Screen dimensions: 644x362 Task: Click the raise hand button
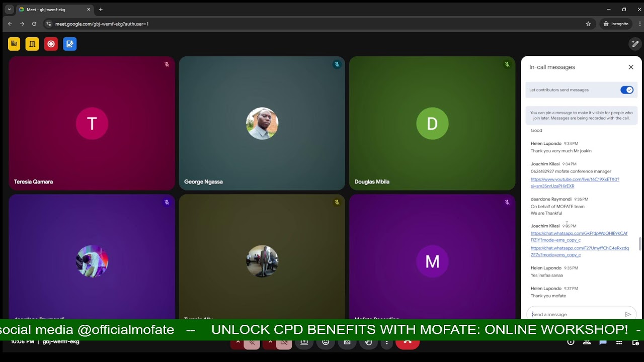coord(368,343)
